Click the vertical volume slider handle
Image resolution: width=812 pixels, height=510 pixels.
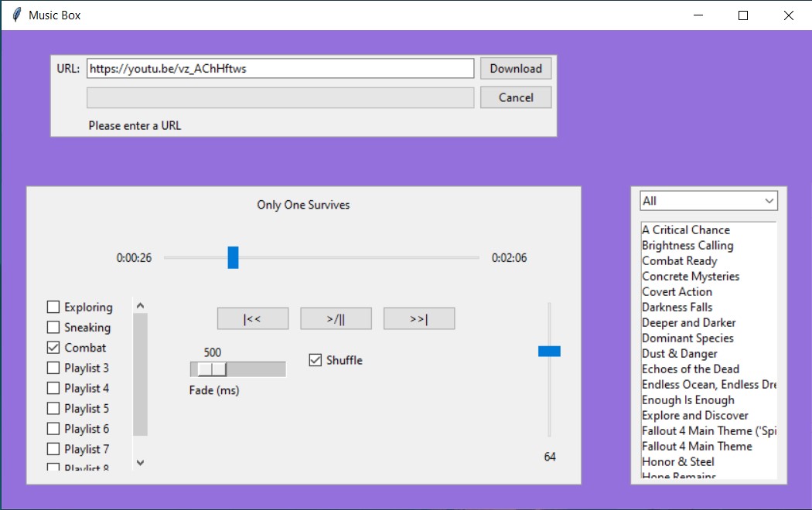[549, 352]
